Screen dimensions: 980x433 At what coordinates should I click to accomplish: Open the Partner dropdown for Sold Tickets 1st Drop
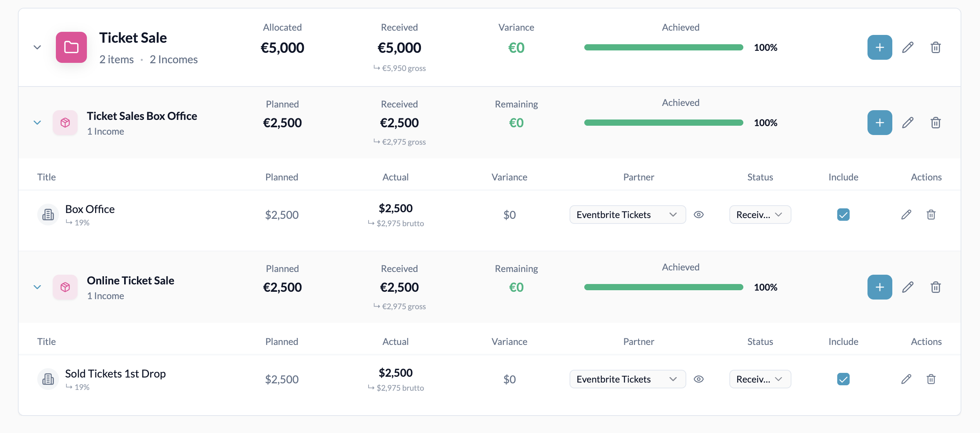[627, 379]
